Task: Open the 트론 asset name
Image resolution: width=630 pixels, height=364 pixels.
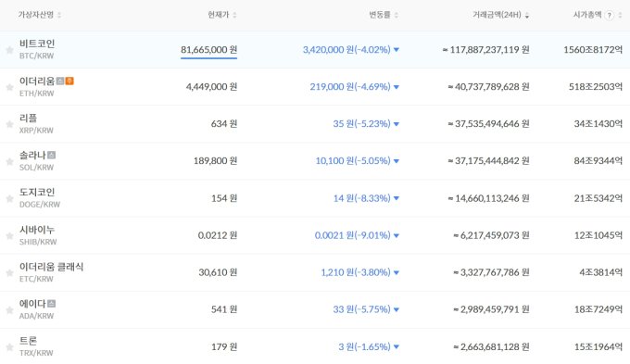Action: (x=28, y=341)
